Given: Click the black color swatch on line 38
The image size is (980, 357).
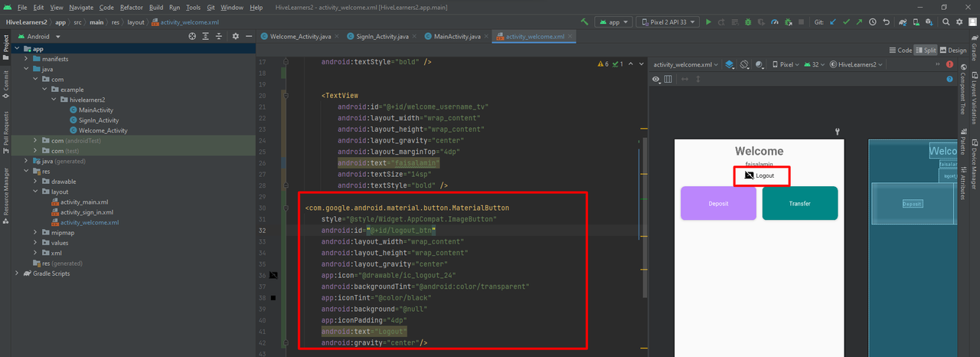Looking at the screenshot, I should pyautogui.click(x=273, y=297).
